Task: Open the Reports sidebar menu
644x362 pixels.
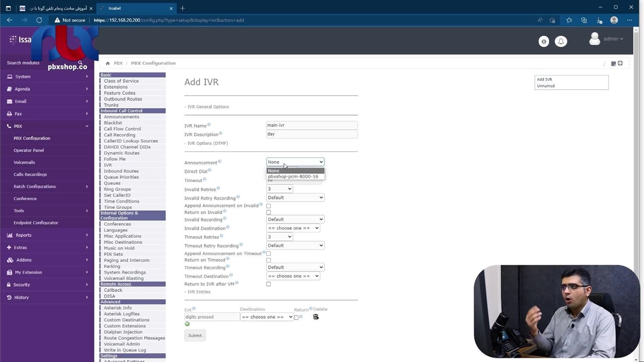Action: (23, 235)
